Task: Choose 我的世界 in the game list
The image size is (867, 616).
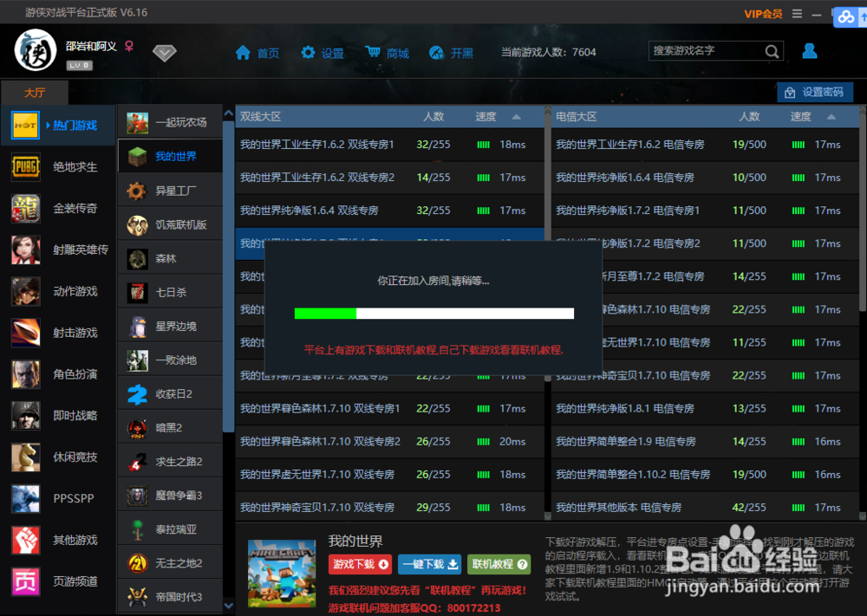Action: click(170, 156)
